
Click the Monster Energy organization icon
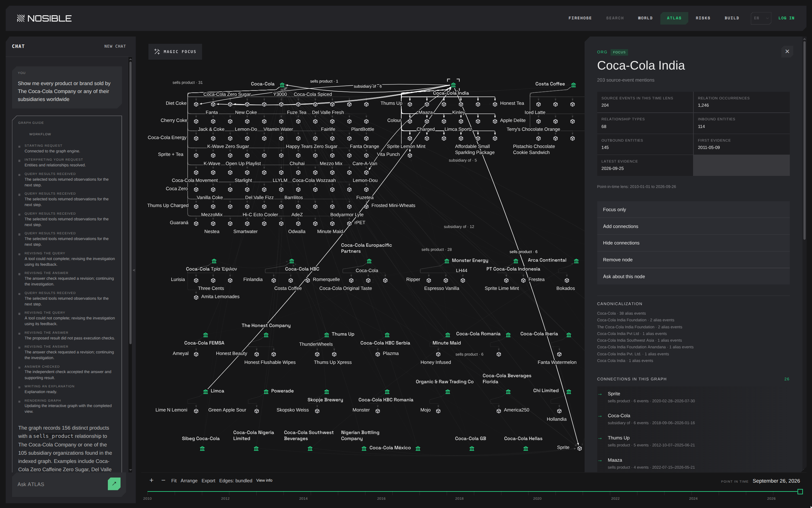point(447,261)
